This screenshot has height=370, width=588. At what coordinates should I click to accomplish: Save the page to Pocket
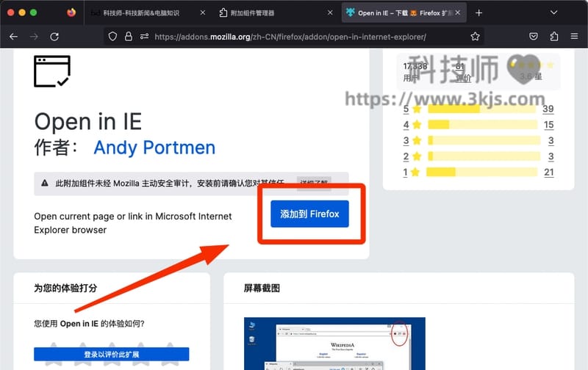click(534, 36)
